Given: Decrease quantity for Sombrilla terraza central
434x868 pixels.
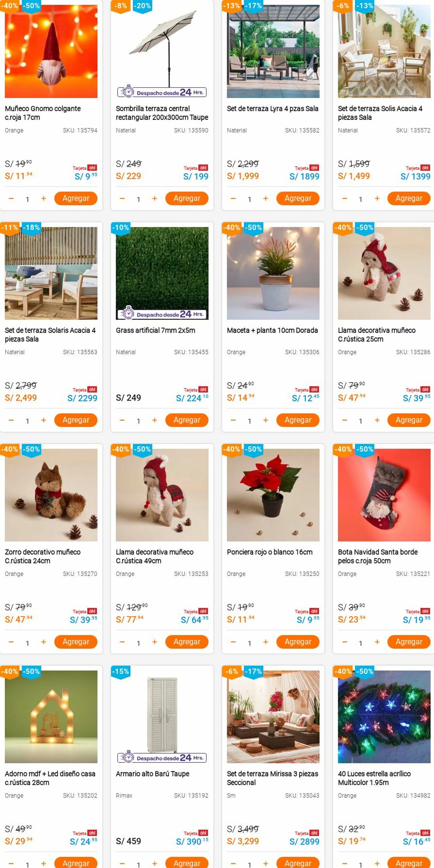Looking at the screenshot, I should click(x=122, y=199).
